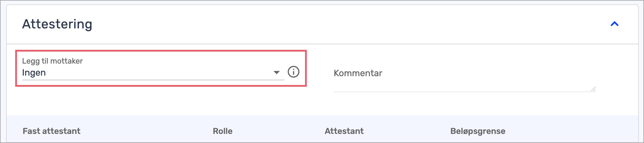The height and width of the screenshot is (143, 644).
Task: Collapse the Attestering panel with the chevron
Action: point(614,24)
